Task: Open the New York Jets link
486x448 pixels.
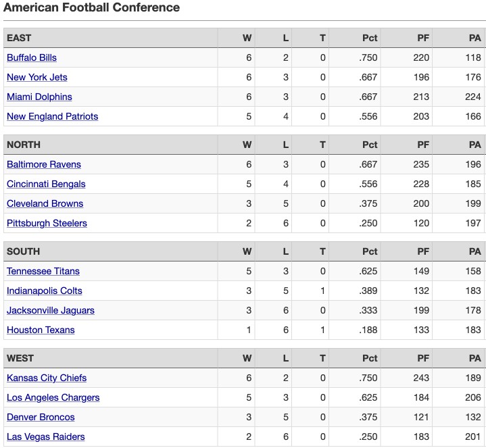Action: (x=37, y=77)
